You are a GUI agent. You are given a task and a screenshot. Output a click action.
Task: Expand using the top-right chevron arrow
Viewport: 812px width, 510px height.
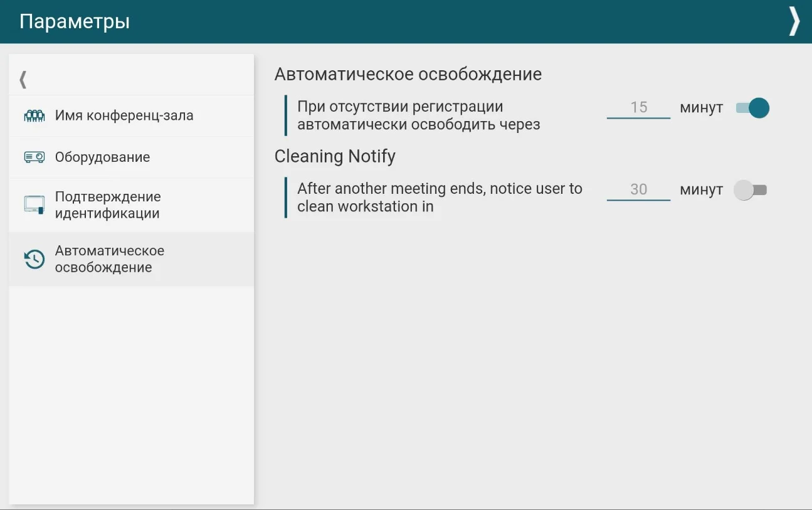[x=794, y=21]
